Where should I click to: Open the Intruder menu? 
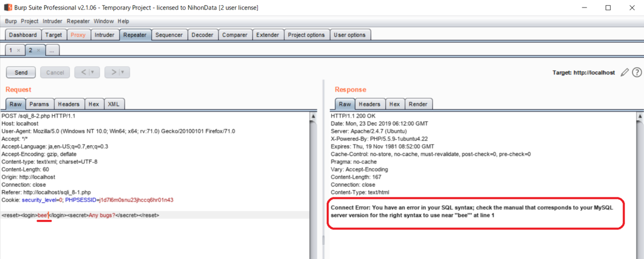click(53, 21)
